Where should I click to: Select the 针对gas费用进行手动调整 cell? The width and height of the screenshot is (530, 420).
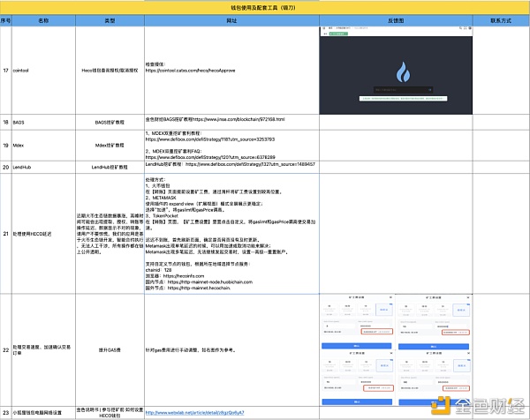(x=231, y=350)
